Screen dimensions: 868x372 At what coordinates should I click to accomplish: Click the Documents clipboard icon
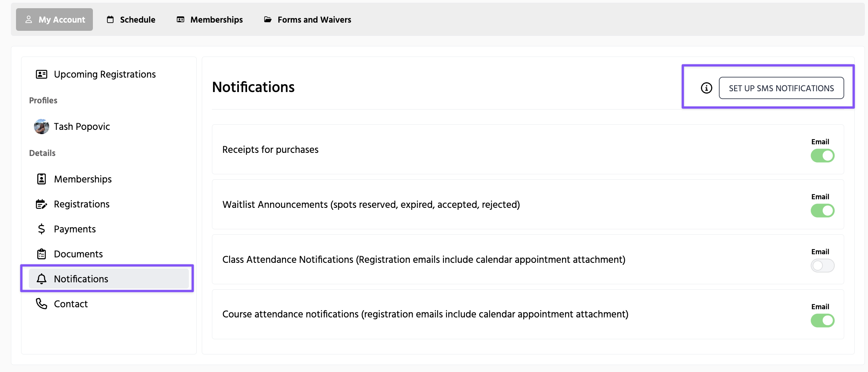[41, 254]
